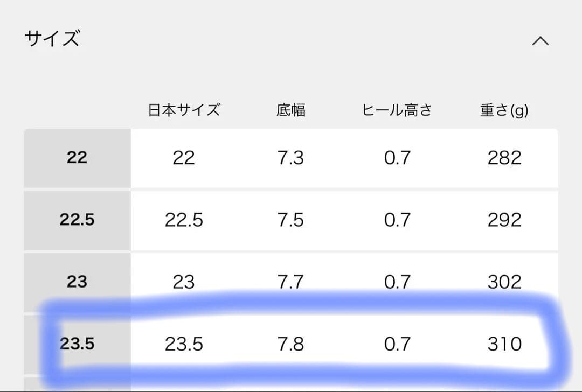This screenshot has height=392, width=582.
Task: Click heel height 0.7 for size 23.5
Action: pyautogui.click(x=397, y=343)
